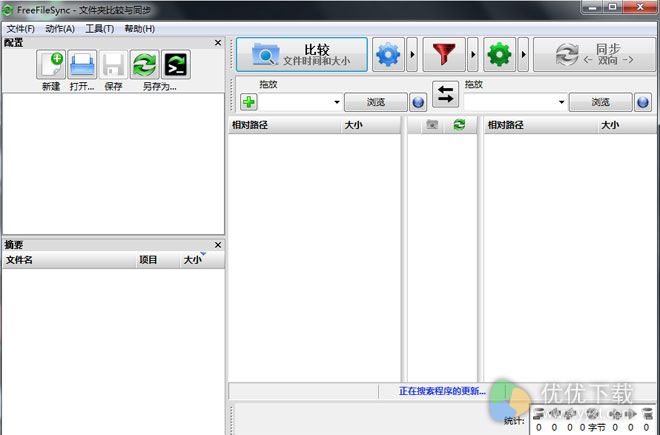
Task: Click the left-side online storage globe icon
Action: (418, 102)
